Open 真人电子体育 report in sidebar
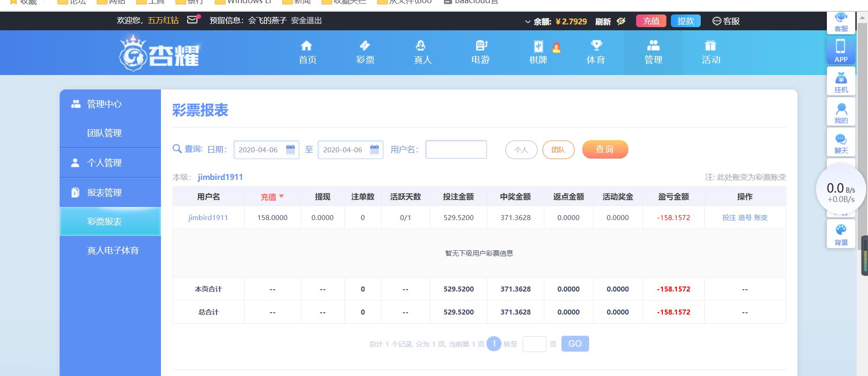Screen dimensions: 868x376 point(113,250)
